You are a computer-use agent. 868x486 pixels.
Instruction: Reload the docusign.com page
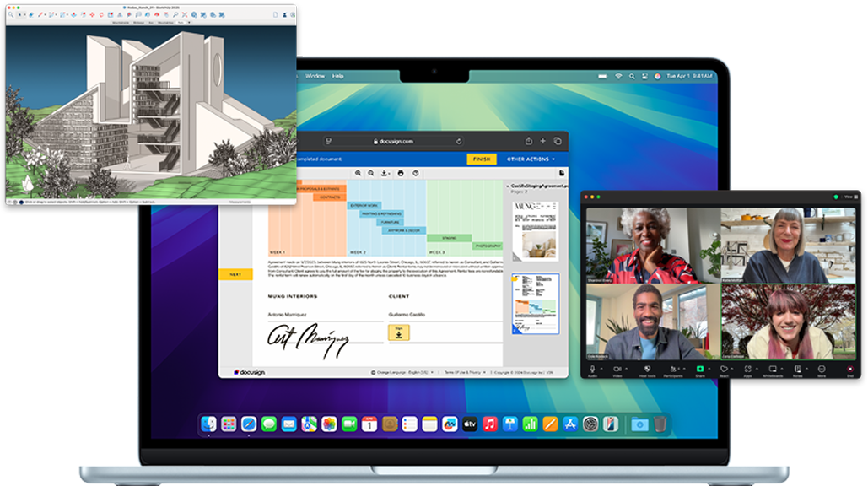459,142
